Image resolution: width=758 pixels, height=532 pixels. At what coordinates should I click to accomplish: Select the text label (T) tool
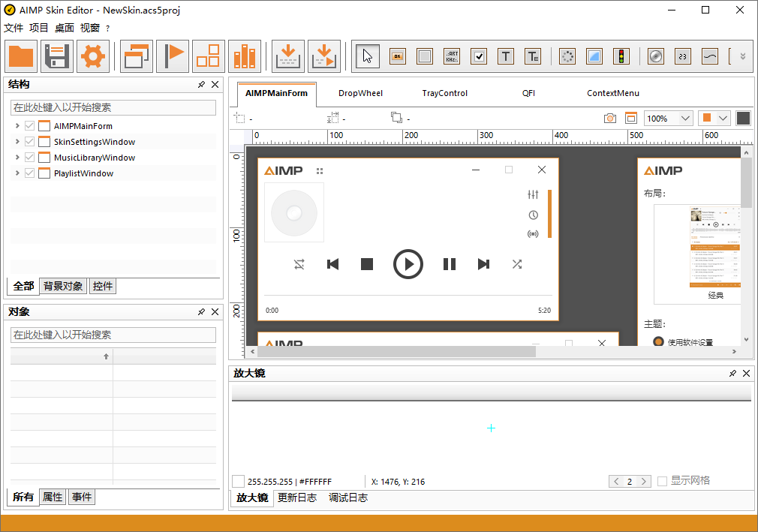coord(505,56)
